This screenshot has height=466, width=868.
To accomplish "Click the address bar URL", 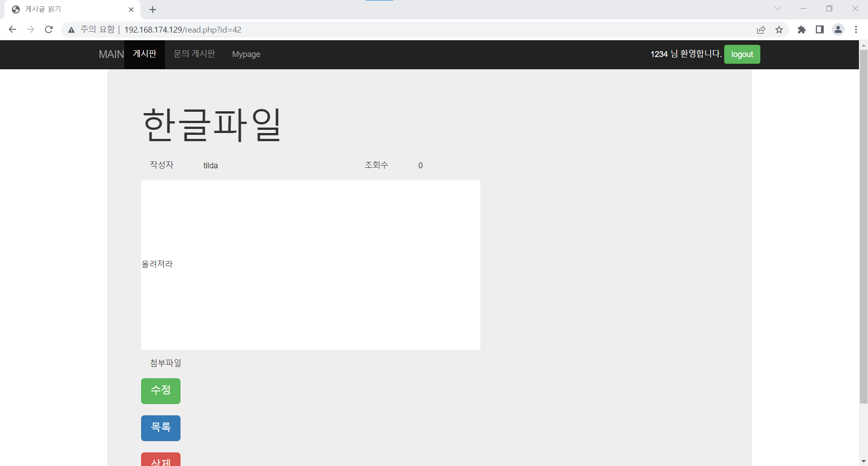I will point(183,29).
